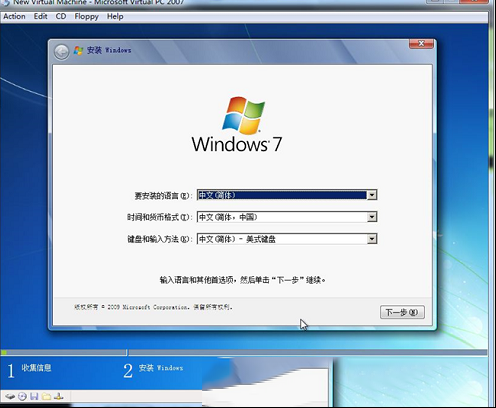Click the 时间和货币格式 label
The image size is (496, 408).
click(159, 217)
